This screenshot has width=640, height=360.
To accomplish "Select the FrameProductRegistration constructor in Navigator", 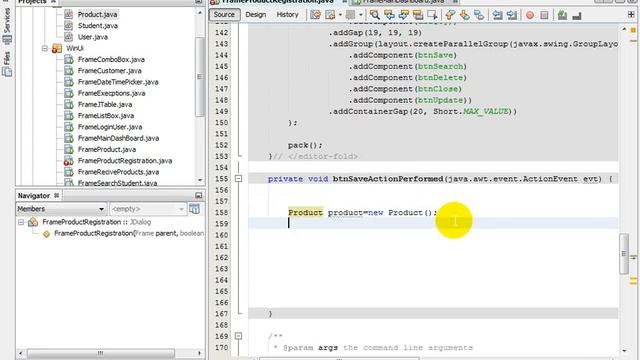I will pyautogui.click(x=129, y=233).
